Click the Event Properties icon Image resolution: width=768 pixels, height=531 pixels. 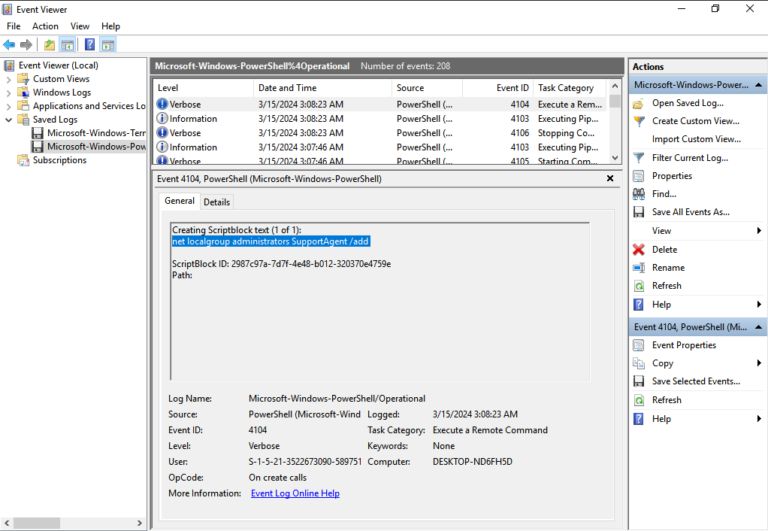(x=639, y=345)
